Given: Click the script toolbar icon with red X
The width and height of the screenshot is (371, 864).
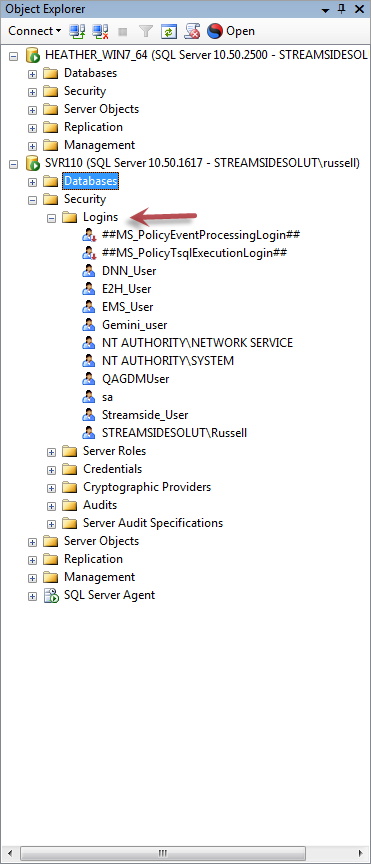Looking at the screenshot, I should click(x=191, y=31).
